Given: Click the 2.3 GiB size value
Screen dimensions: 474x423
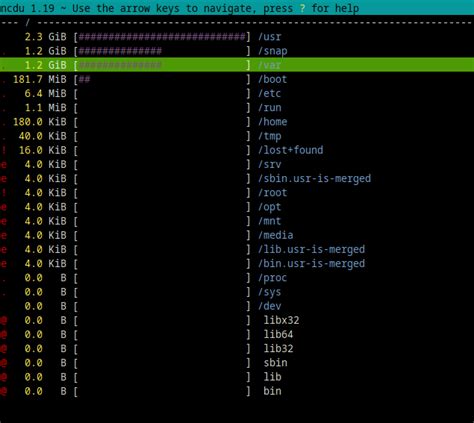Looking at the screenshot, I should (45, 37).
